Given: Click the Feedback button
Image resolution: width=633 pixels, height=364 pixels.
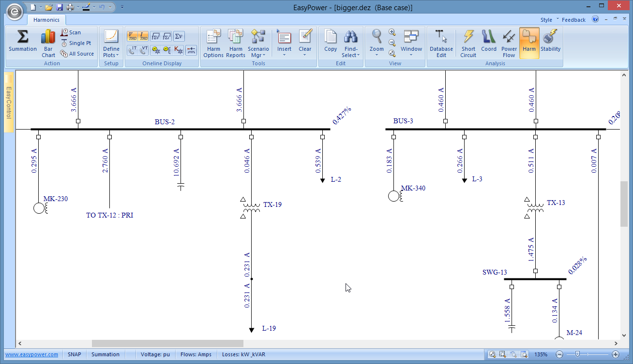Looking at the screenshot, I should (573, 20).
